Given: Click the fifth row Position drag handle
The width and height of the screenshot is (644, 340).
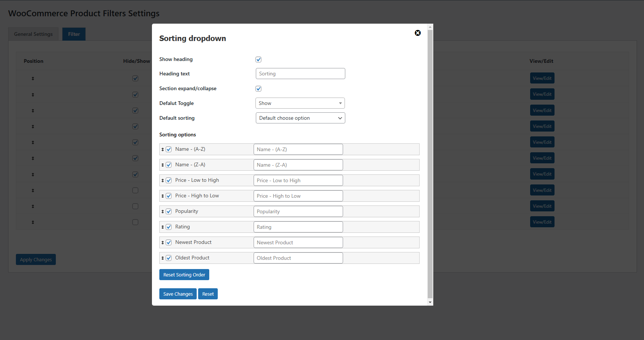Looking at the screenshot, I should 33,142.
